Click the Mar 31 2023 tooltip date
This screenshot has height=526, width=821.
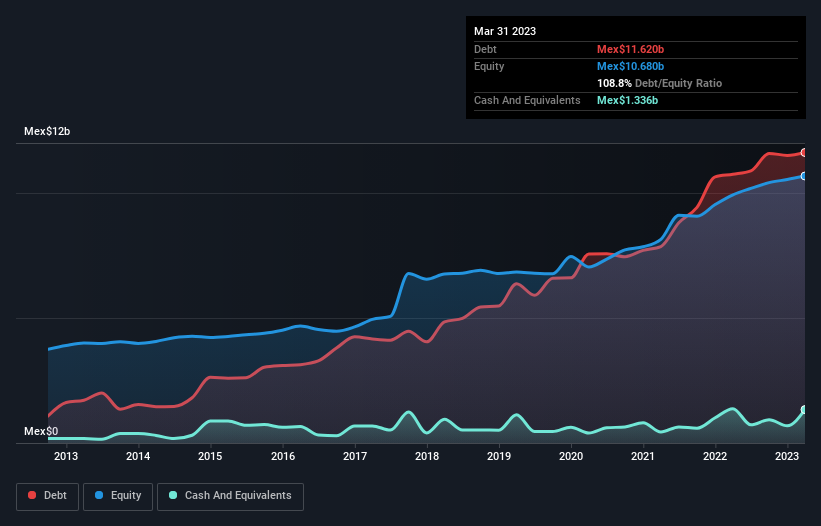(x=505, y=31)
